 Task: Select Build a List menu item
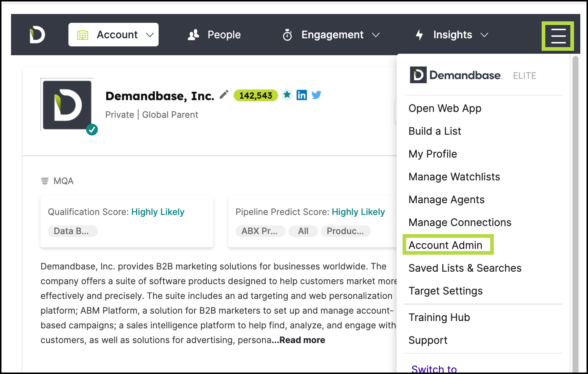pos(435,131)
